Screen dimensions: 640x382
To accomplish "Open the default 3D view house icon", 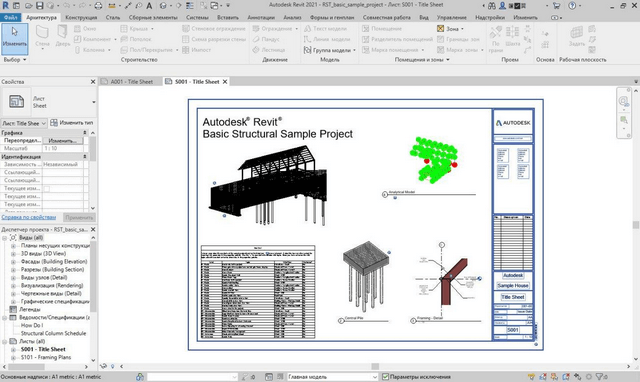I will tap(163, 6).
